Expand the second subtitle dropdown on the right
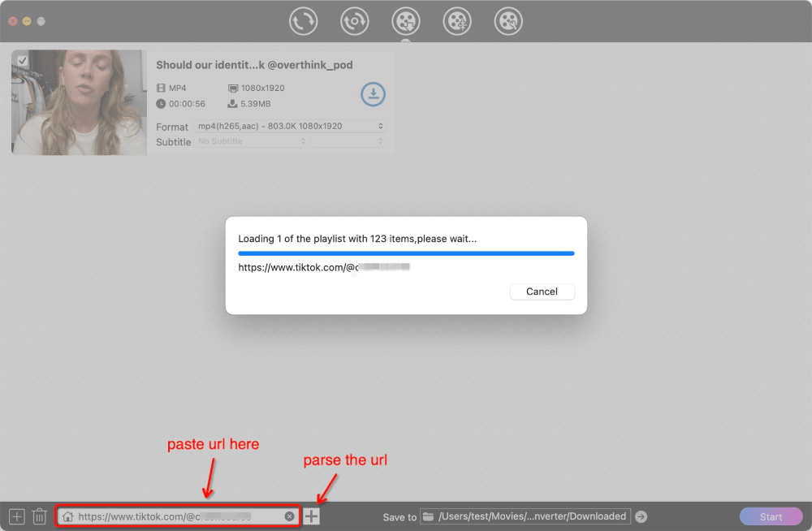Image resolution: width=812 pixels, height=531 pixels. click(x=348, y=141)
